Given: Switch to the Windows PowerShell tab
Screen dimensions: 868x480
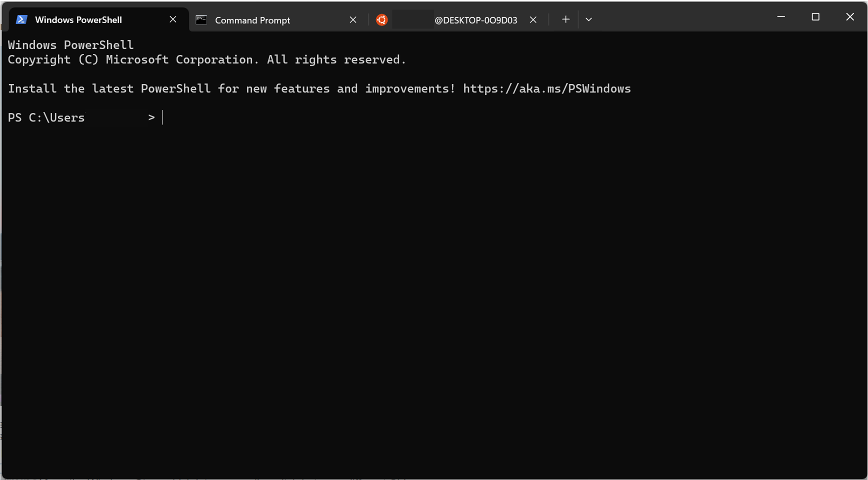Looking at the screenshot, I should [78, 20].
